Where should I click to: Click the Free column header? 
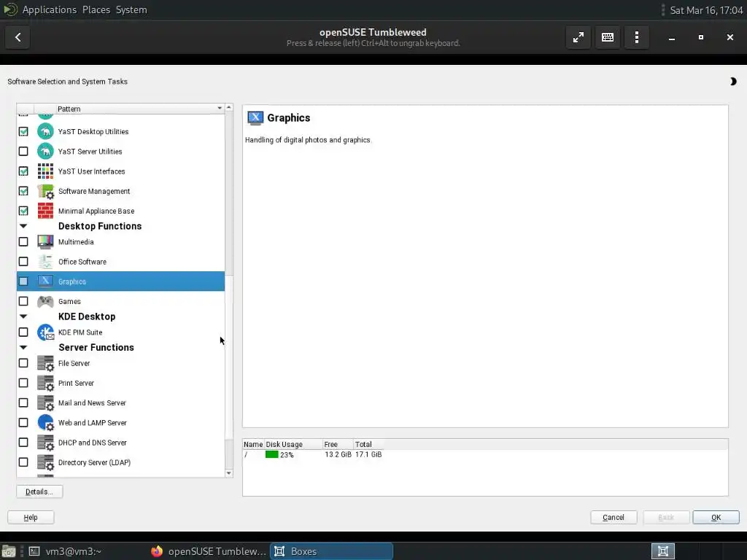pos(338,444)
